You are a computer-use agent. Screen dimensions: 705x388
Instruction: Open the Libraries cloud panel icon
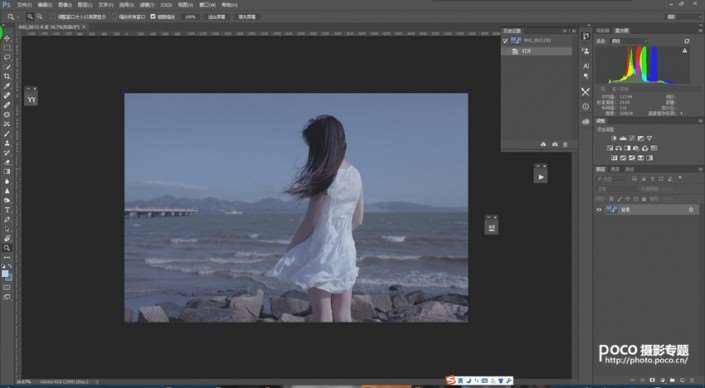(586, 121)
